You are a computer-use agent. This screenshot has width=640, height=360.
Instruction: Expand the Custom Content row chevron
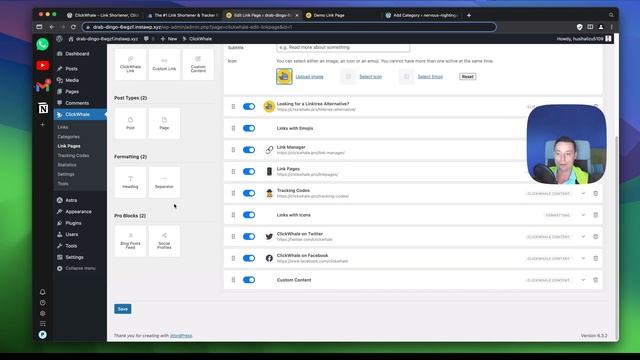point(583,280)
